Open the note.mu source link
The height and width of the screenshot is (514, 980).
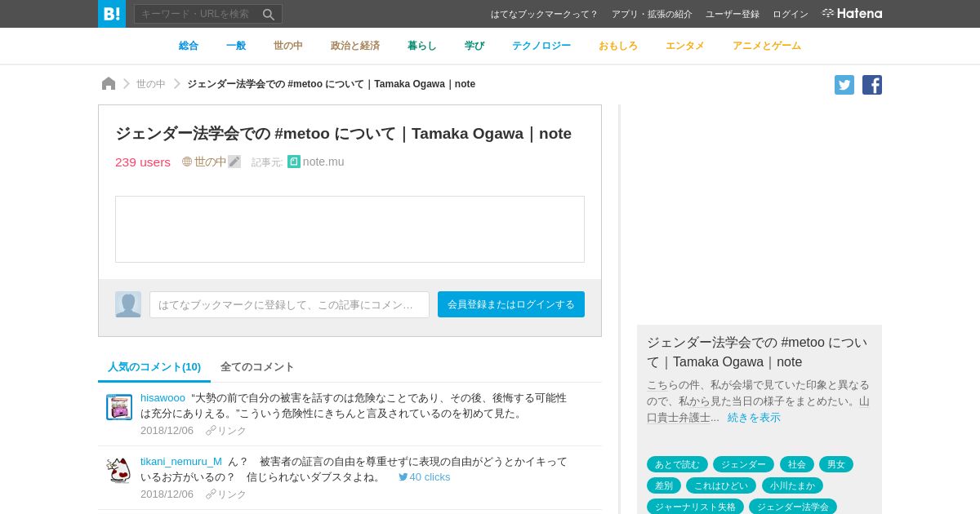pos(323,162)
